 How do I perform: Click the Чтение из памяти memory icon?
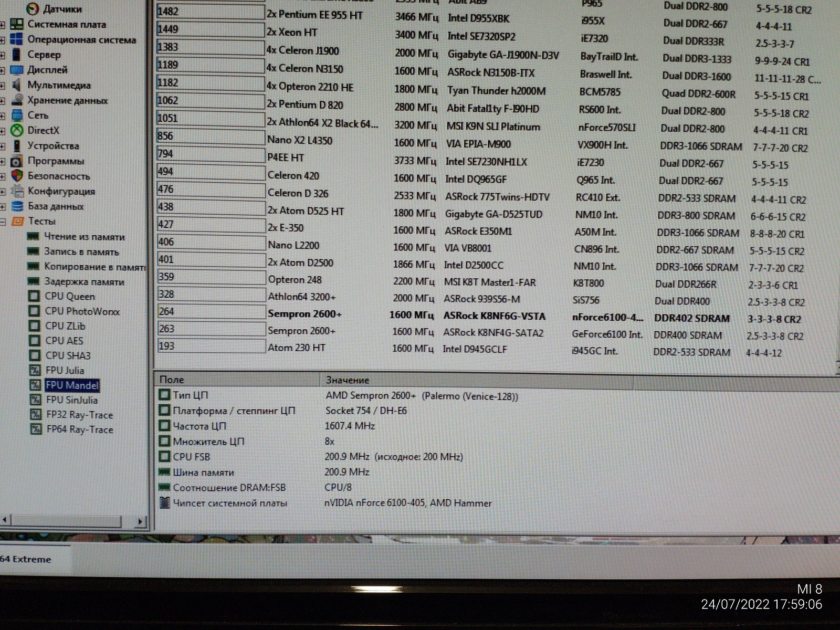(34, 237)
